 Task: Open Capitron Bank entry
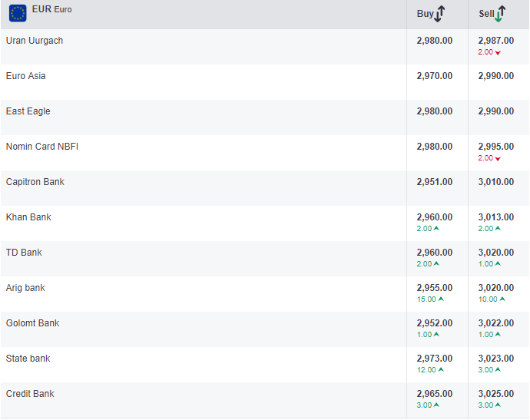coord(35,182)
